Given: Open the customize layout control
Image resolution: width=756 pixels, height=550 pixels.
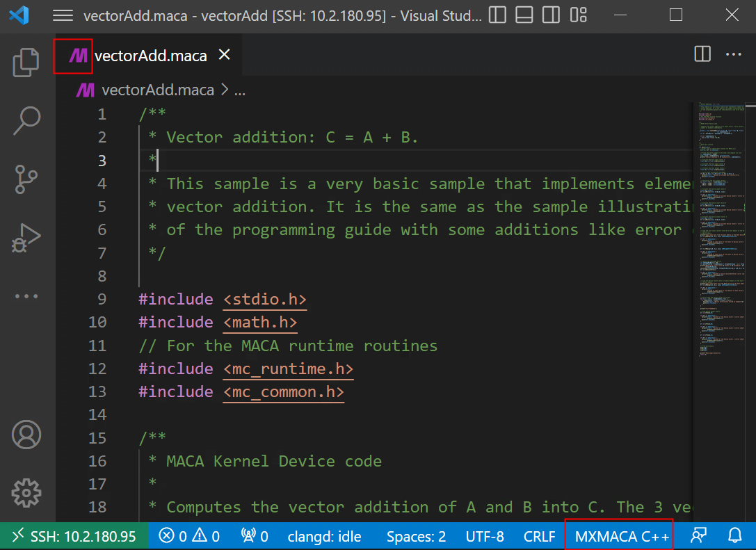Looking at the screenshot, I should tap(578, 15).
